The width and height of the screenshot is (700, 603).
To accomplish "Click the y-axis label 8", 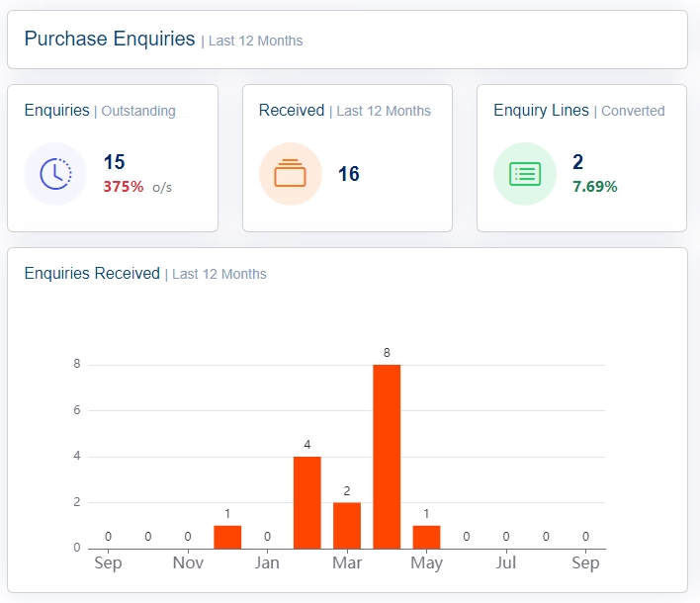I will [x=77, y=364].
